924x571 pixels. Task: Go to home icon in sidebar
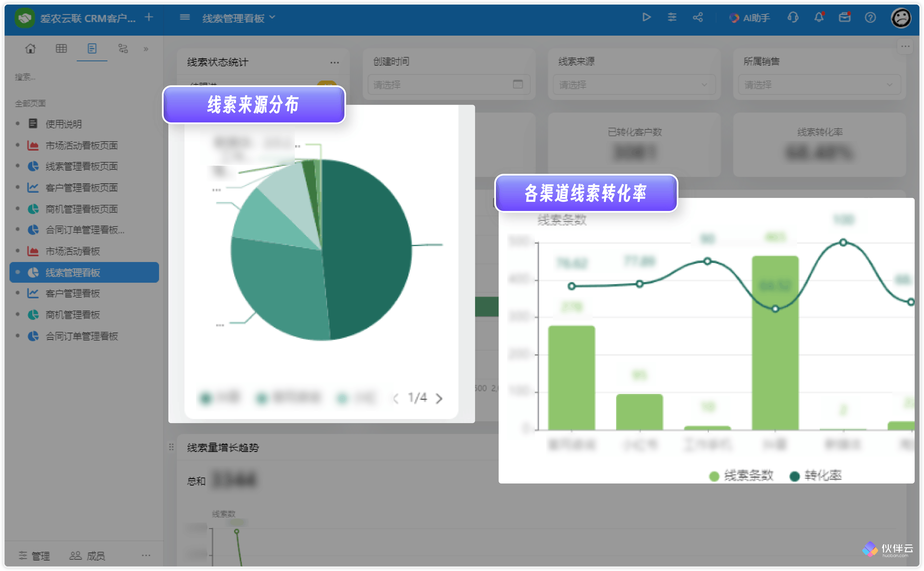(x=30, y=49)
